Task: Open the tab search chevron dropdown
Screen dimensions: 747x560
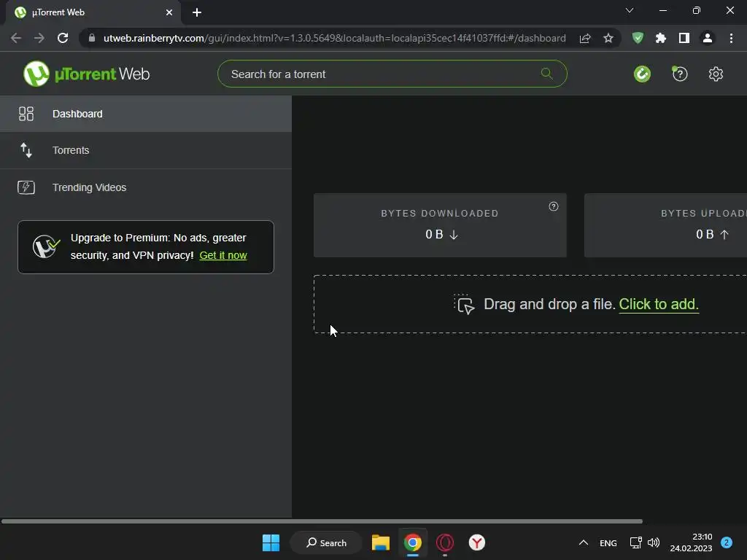Action: [630, 10]
